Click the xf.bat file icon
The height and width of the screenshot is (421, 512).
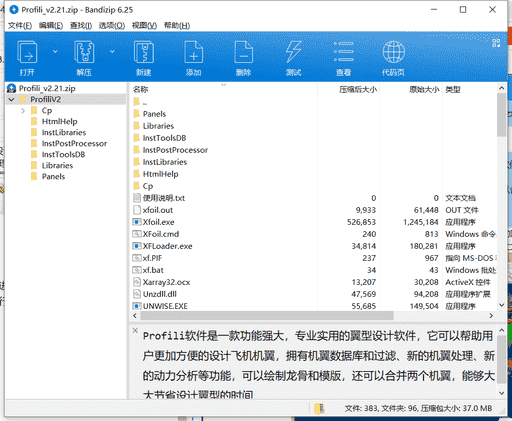pos(137,270)
